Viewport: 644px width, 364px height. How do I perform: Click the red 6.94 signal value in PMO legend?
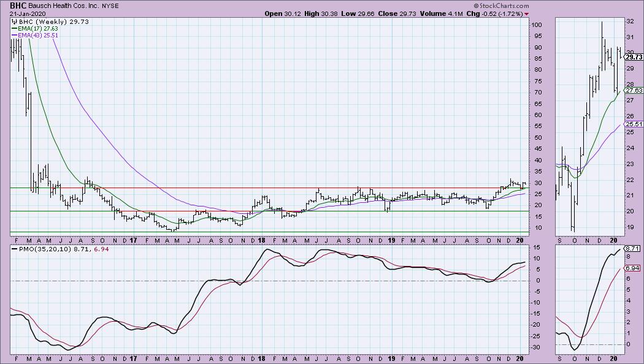pos(101,249)
